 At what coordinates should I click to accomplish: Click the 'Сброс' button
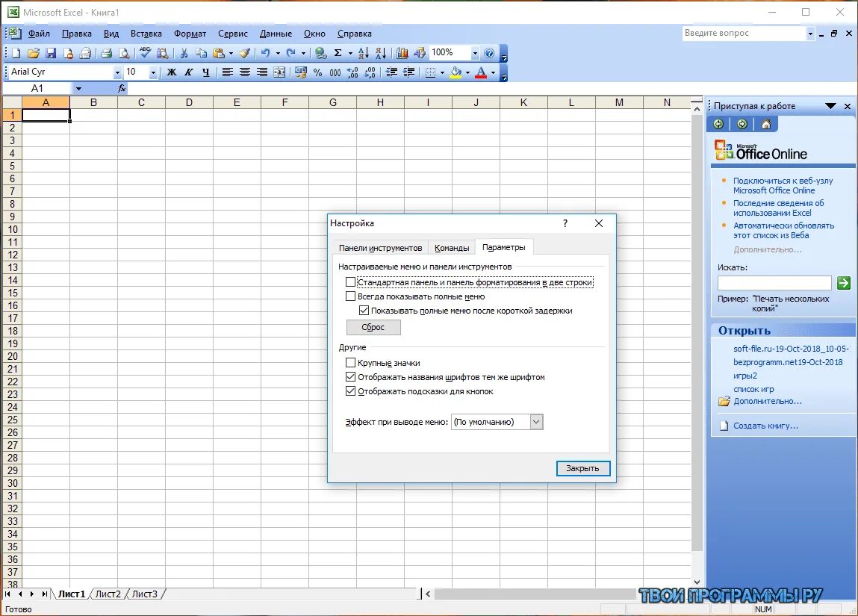(x=373, y=327)
